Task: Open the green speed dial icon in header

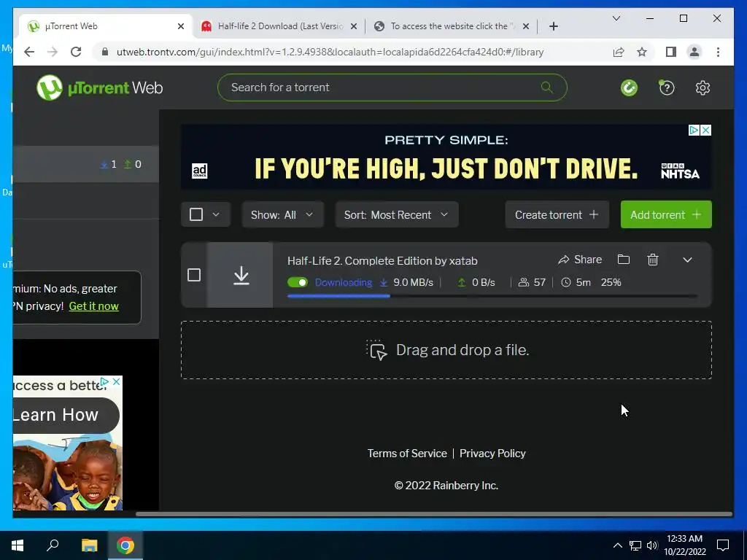Action: (x=629, y=87)
